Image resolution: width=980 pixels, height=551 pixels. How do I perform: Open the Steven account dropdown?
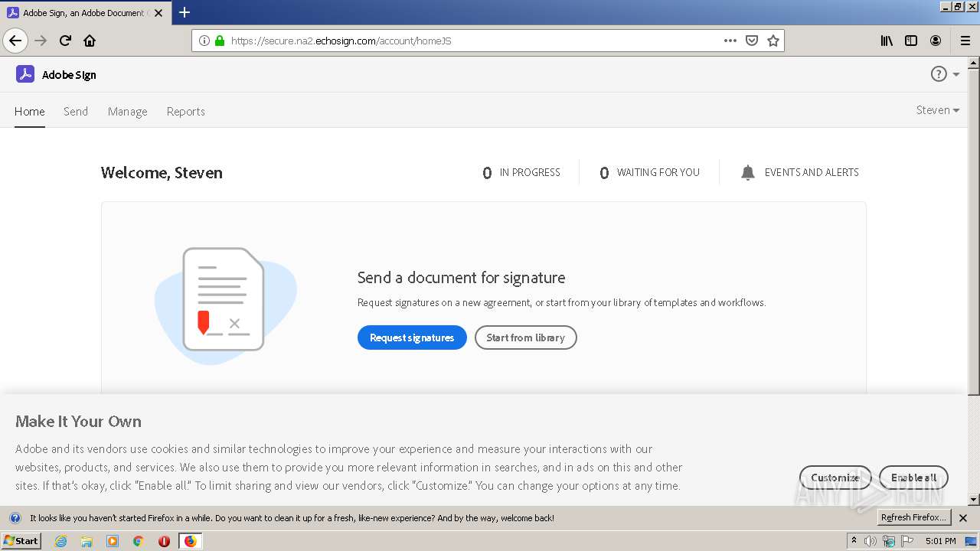(x=937, y=110)
